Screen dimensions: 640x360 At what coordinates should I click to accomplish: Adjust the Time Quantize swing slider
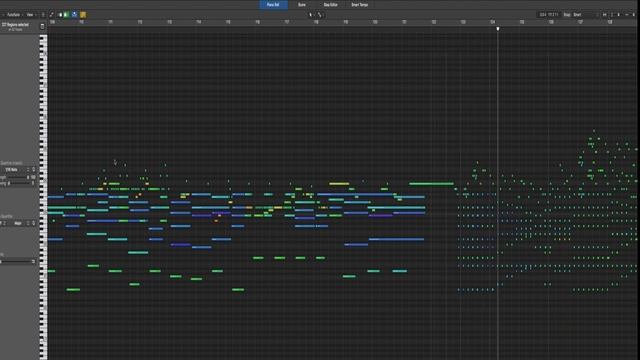pyautogui.click(x=19, y=183)
